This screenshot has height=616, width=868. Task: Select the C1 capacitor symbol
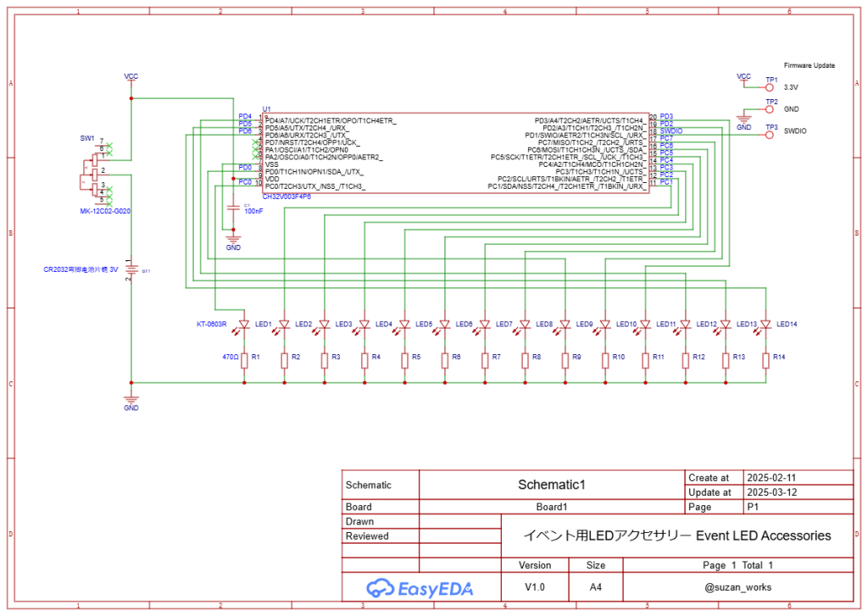pyautogui.click(x=233, y=208)
